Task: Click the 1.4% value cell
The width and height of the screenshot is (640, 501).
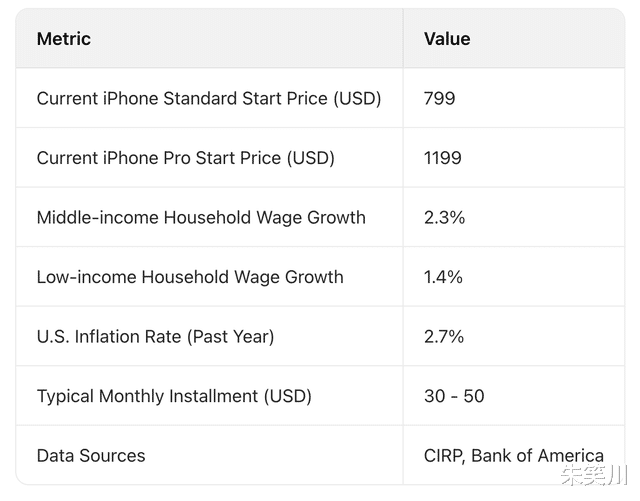Action: point(443,277)
